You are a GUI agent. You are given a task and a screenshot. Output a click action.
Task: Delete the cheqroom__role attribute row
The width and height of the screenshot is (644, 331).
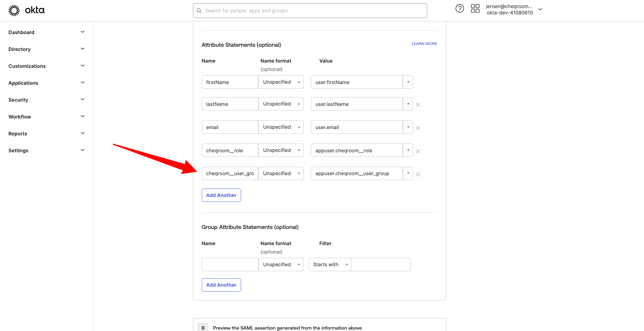click(x=418, y=151)
